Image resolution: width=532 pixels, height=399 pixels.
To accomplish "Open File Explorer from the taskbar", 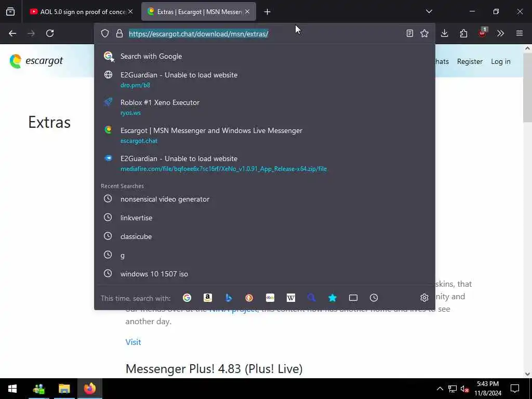I will click(64, 389).
